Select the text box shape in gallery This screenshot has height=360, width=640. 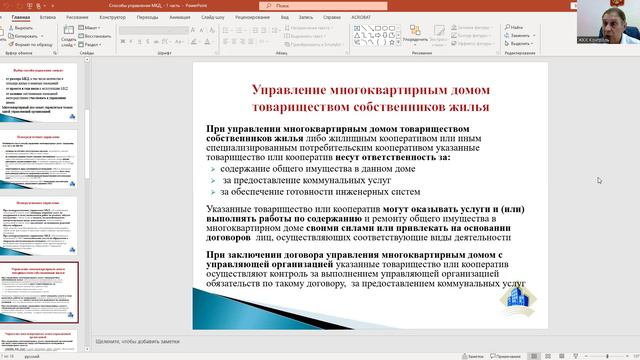click(x=357, y=28)
